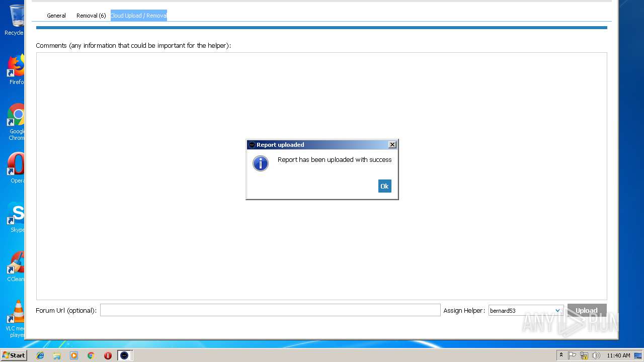Open Opera desktop shortcut
This screenshot has height=362, width=644.
(16, 168)
